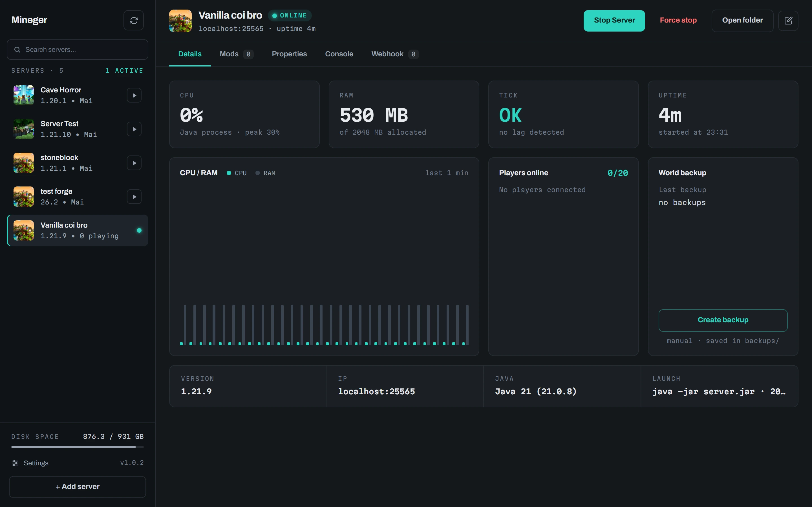Click the Stop Server button
This screenshot has width=812, height=507.
(614, 21)
